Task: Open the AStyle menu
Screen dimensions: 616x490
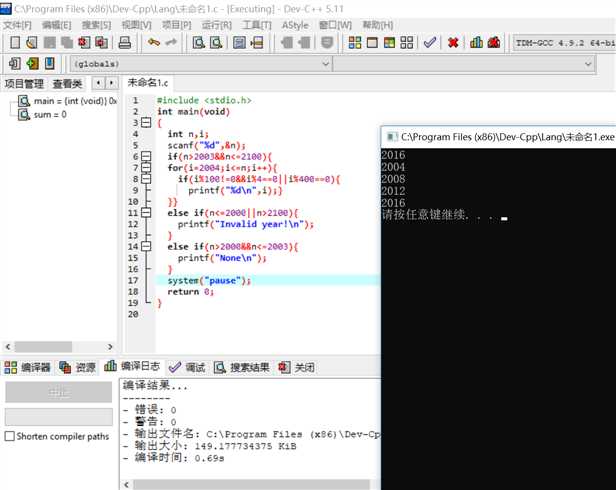Action: click(x=295, y=25)
